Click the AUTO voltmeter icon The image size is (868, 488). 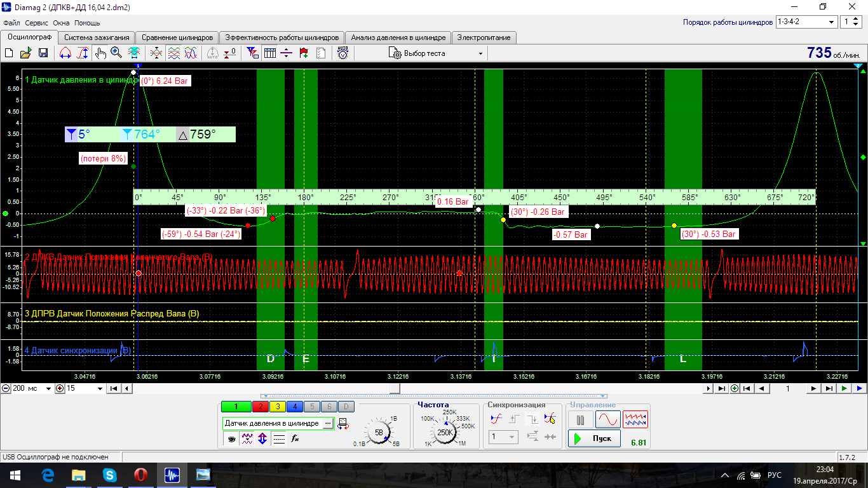point(342,53)
